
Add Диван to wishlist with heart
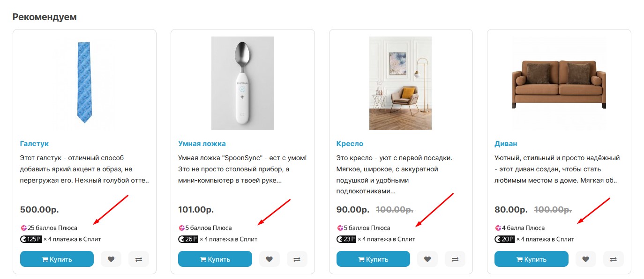point(585,259)
